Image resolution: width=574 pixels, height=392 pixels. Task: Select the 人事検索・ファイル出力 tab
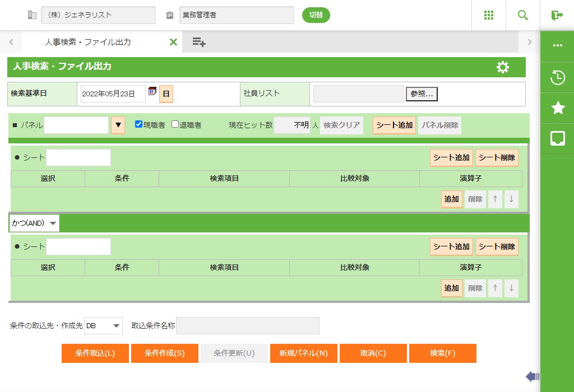(x=88, y=42)
